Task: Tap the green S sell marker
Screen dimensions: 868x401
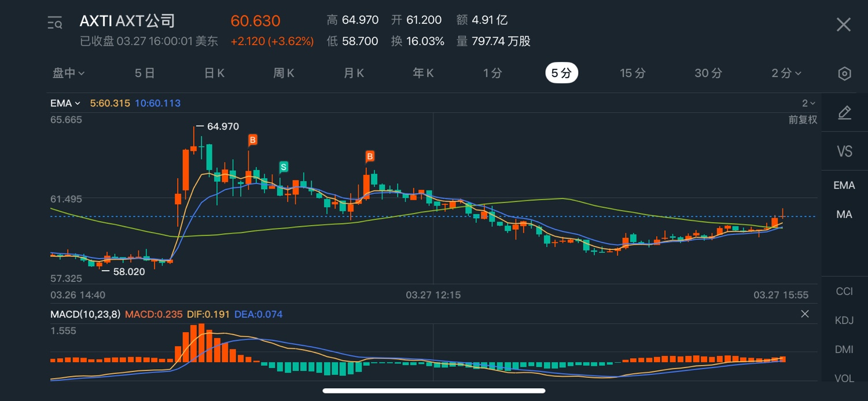Action: point(284,167)
